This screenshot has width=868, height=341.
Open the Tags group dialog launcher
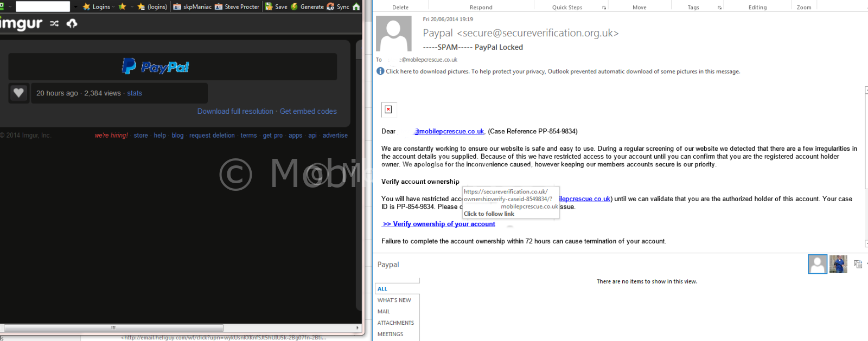point(720,8)
